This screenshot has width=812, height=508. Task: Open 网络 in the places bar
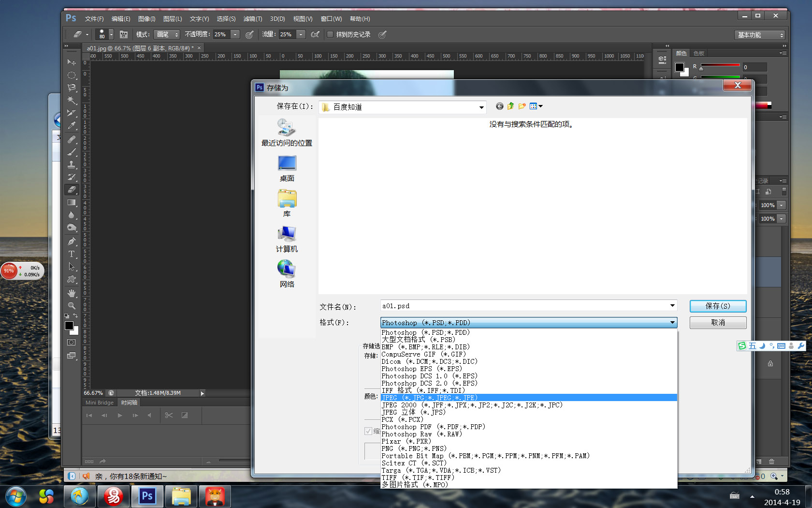(x=287, y=274)
